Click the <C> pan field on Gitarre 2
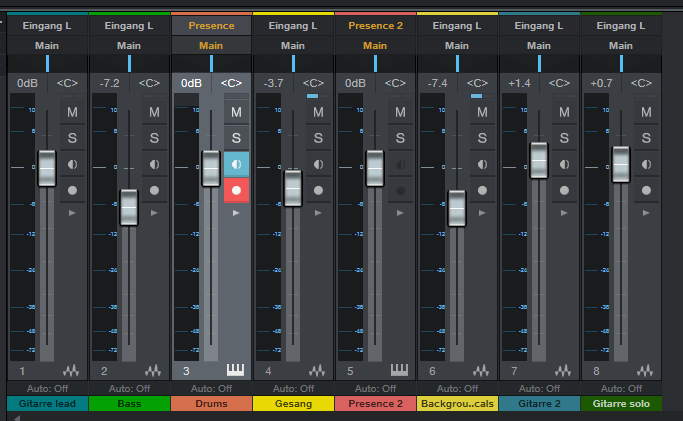Screen dimensions: 683x421 click(x=559, y=83)
